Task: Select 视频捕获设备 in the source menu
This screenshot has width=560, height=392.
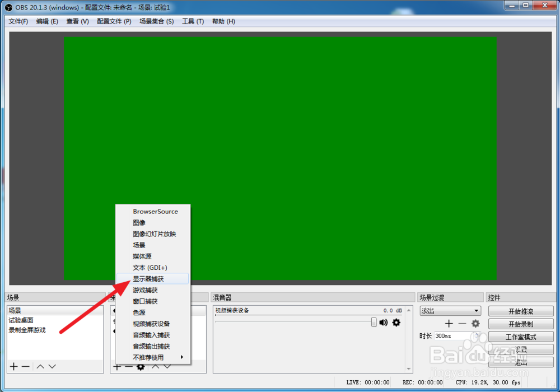Action: 153,324
